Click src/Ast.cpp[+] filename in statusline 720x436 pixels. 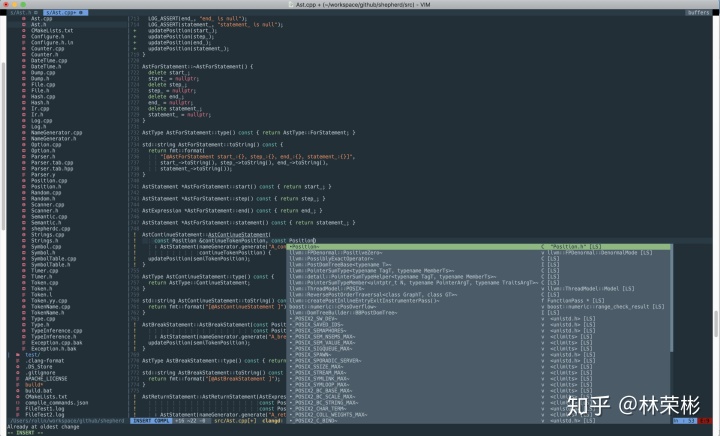(235, 421)
